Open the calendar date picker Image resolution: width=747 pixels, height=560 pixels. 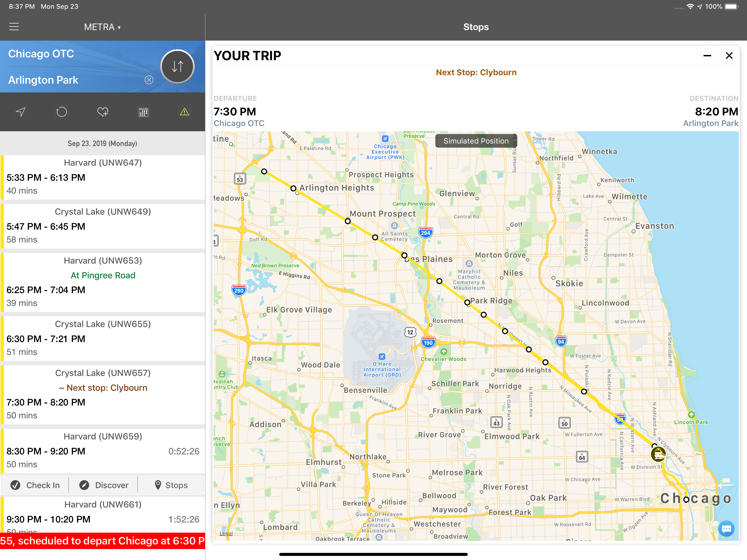click(x=144, y=112)
